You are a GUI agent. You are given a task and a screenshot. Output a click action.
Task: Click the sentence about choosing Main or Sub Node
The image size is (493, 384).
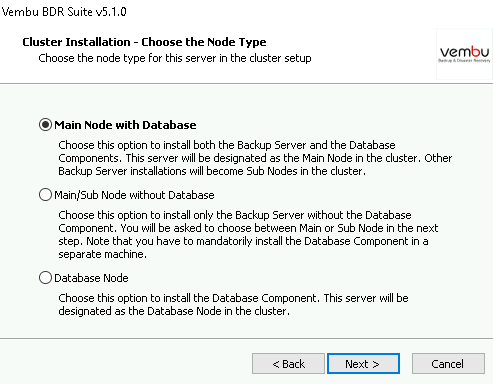[279, 228]
